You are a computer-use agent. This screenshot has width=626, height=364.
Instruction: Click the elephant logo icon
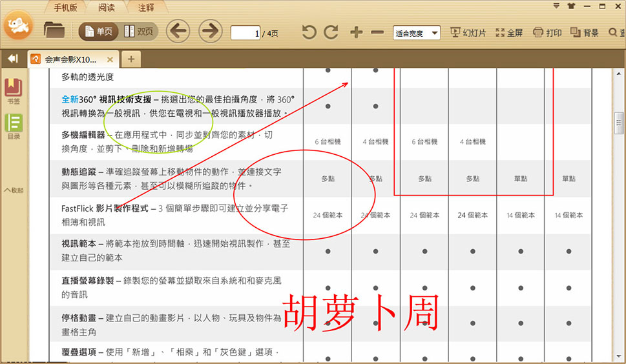click(x=18, y=26)
